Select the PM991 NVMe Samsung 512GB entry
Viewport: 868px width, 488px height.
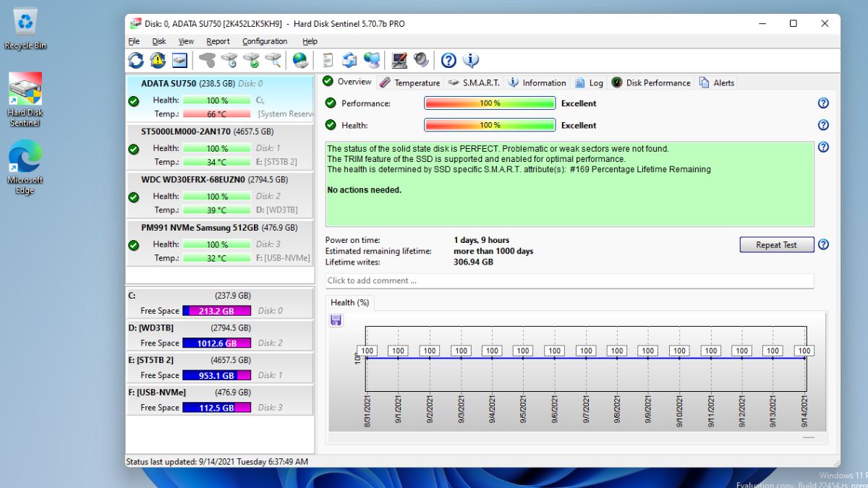point(220,243)
